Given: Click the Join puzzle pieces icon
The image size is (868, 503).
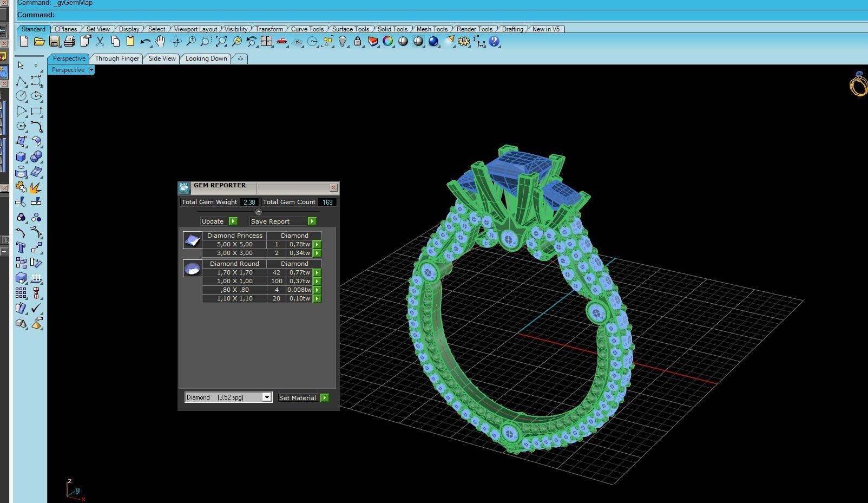Looking at the screenshot, I should (21, 187).
